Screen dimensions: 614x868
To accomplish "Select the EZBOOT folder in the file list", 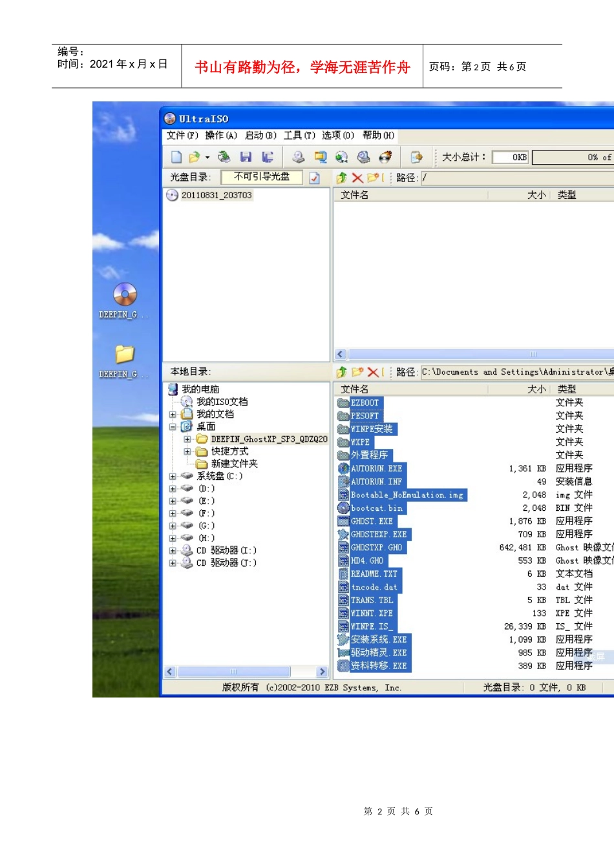I will point(365,402).
